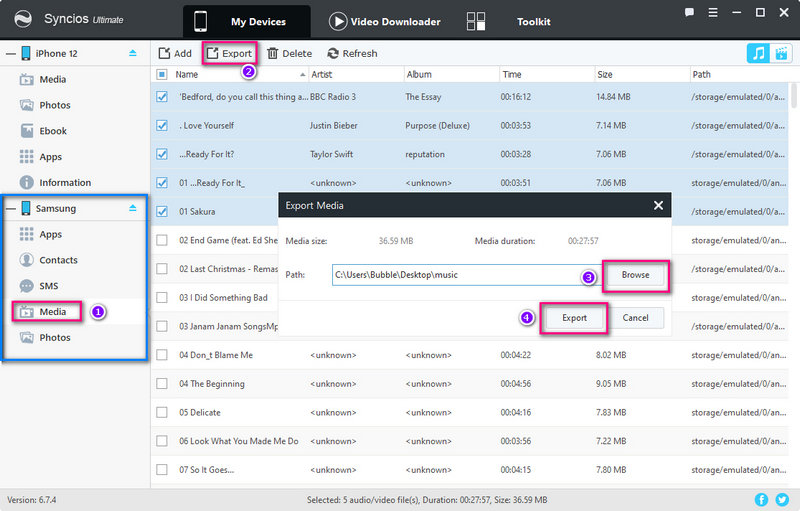
Task: Refresh the media list
Action: pos(352,54)
